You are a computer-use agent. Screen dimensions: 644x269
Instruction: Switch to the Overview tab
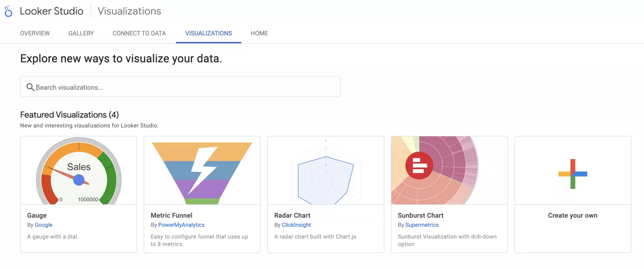35,33
